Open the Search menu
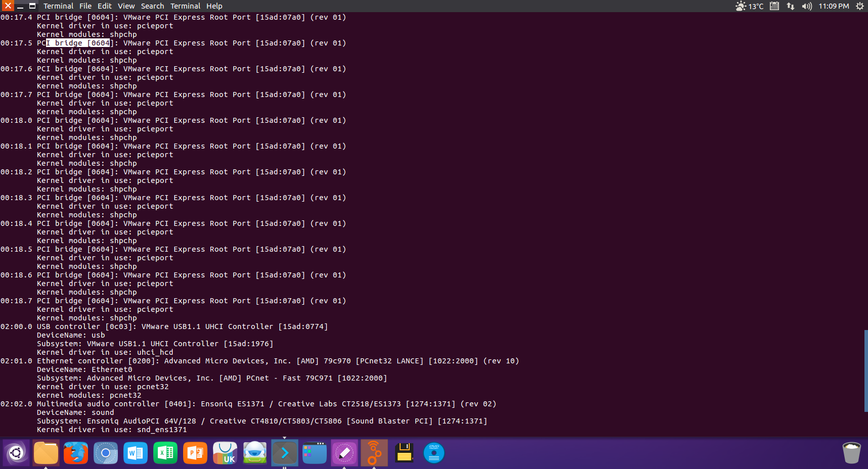Viewport: 868px width, 469px height. coord(152,6)
